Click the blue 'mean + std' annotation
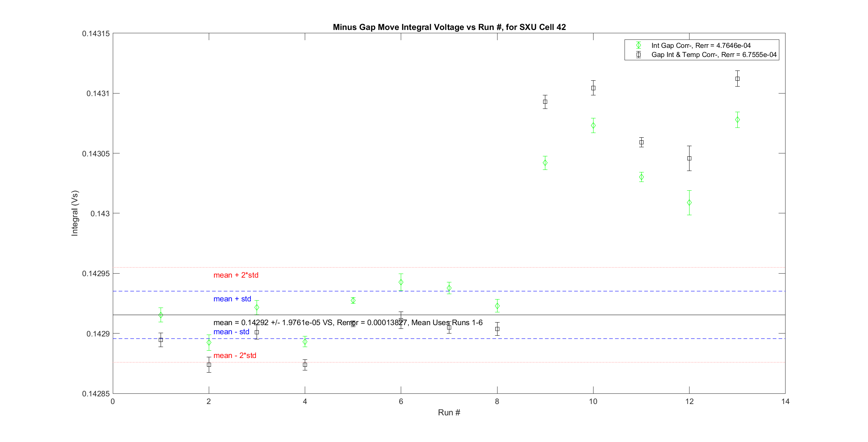 (232, 299)
